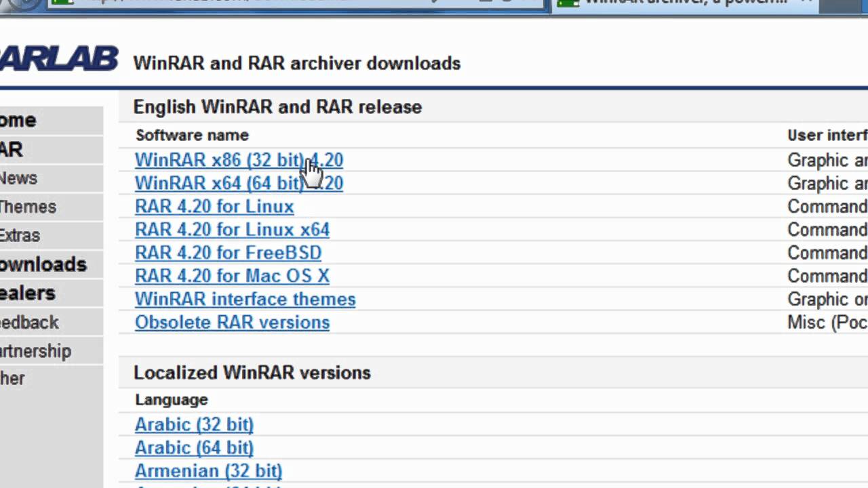The width and height of the screenshot is (868, 488).
Task: Click 'English WinRAR and RAR release' heading
Action: click(x=277, y=106)
